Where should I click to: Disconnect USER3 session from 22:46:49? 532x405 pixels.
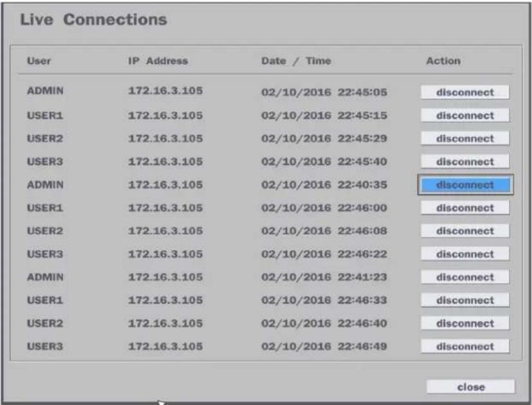point(465,346)
